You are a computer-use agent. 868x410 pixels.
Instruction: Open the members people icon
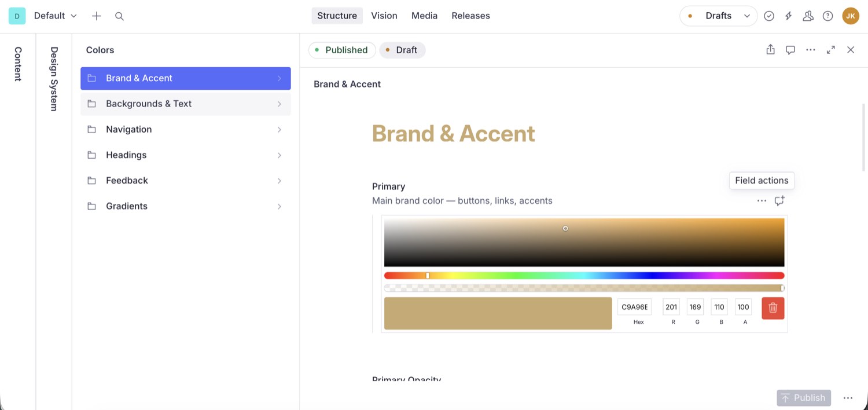808,16
